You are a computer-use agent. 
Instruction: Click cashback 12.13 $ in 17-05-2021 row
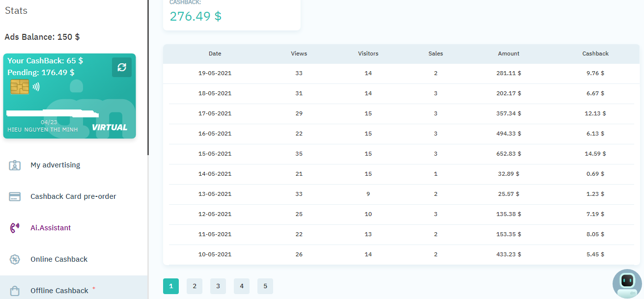pos(595,113)
